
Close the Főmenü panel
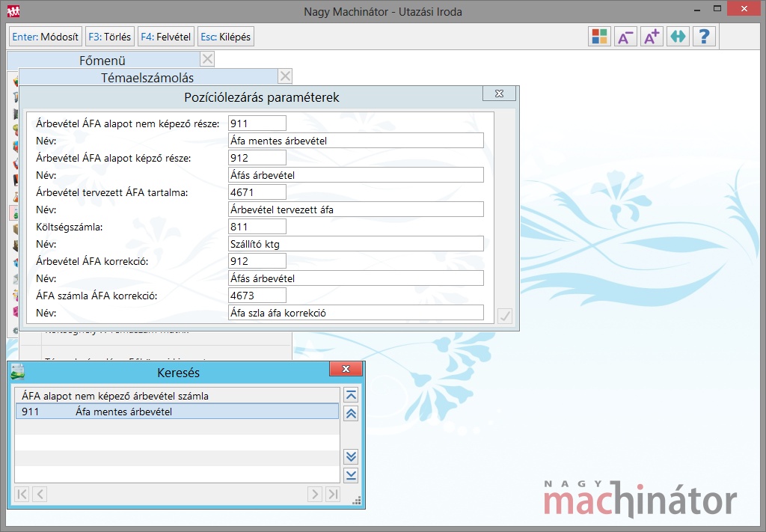coord(208,59)
